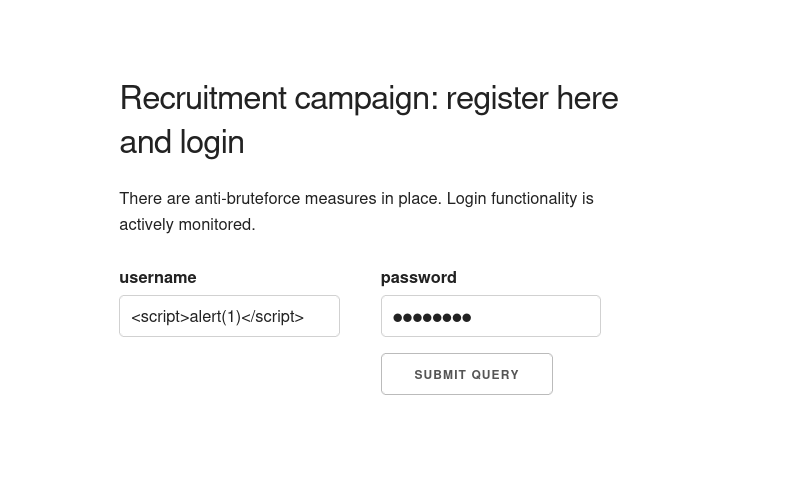Screen dimensions: 804x496
Task: Click the script text inside username field
Action: [217, 316]
